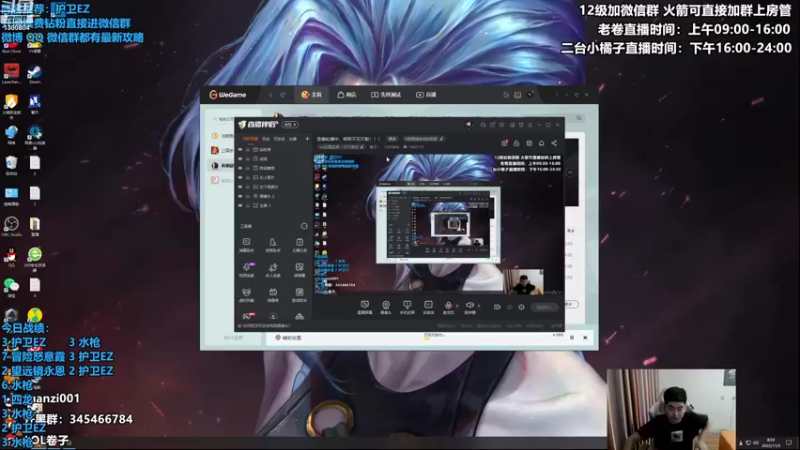
Task: Open QQ desktop shortcut
Action: click(x=11, y=257)
